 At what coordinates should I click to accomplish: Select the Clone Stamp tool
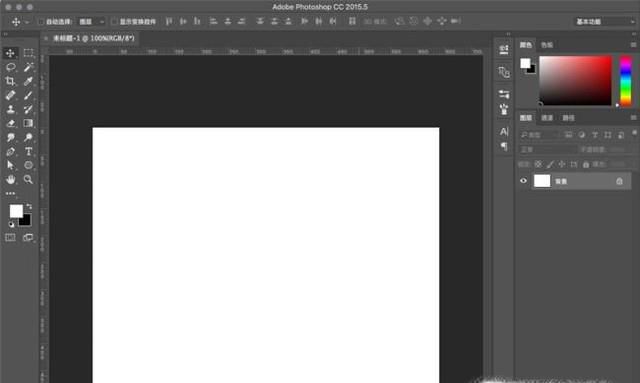coord(10,109)
